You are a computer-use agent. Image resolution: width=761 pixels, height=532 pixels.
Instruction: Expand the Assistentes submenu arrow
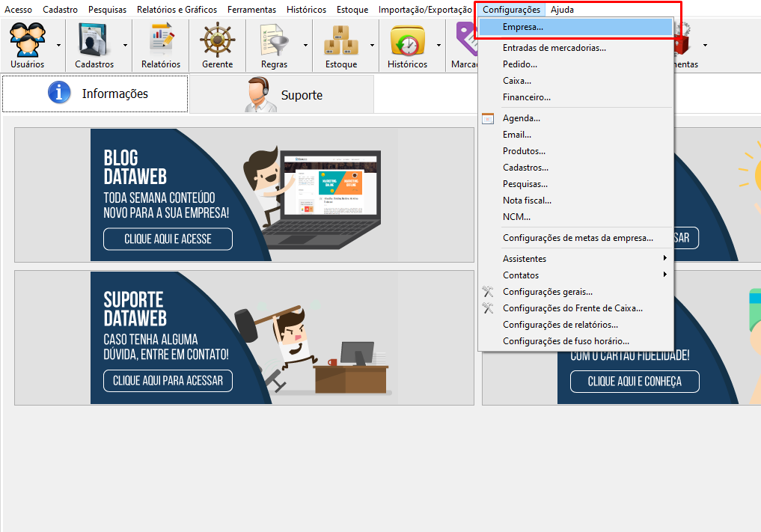tap(665, 258)
